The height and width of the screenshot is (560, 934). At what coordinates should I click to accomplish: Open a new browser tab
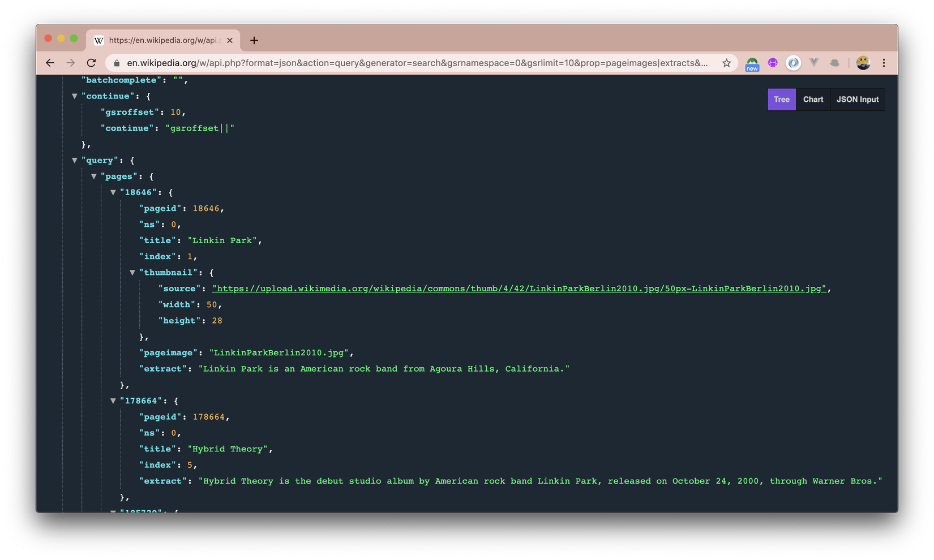coord(254,40)
